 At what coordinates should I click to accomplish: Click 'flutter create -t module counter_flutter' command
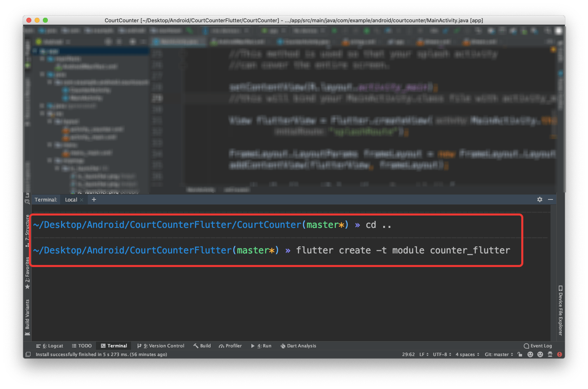[x=403, y=251]
